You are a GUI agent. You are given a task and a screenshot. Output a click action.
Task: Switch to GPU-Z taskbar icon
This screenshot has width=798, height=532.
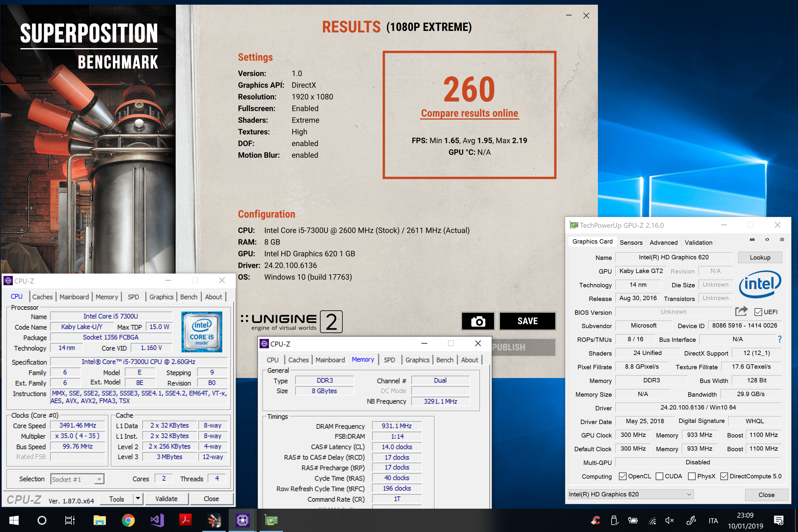point(271,520)
